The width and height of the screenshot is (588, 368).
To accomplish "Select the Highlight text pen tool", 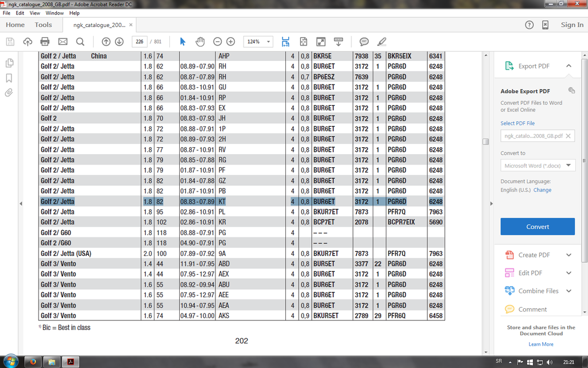I will click(382, 41).
